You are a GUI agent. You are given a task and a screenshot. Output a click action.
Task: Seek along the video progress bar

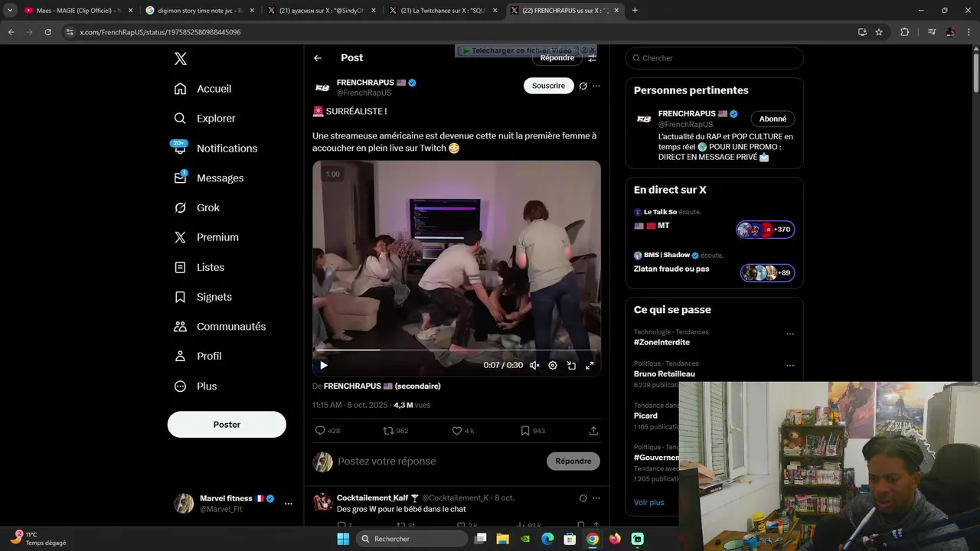coord(456,350)
